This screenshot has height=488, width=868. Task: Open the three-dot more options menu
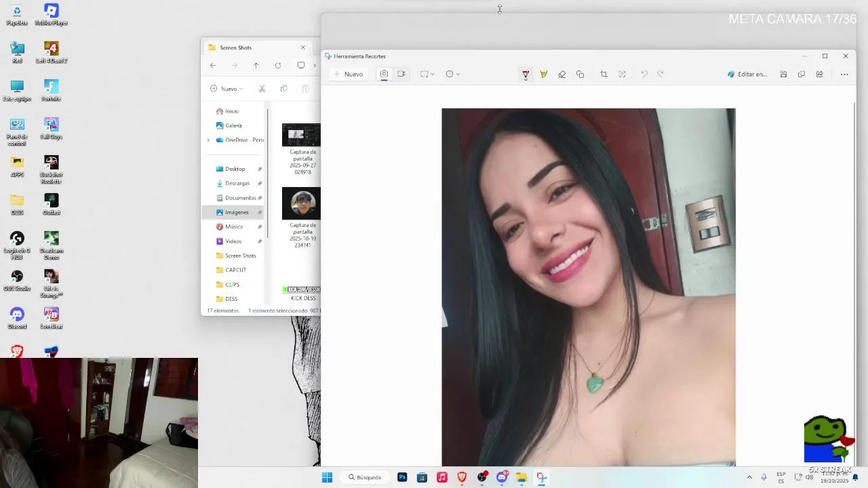[844, 74]
